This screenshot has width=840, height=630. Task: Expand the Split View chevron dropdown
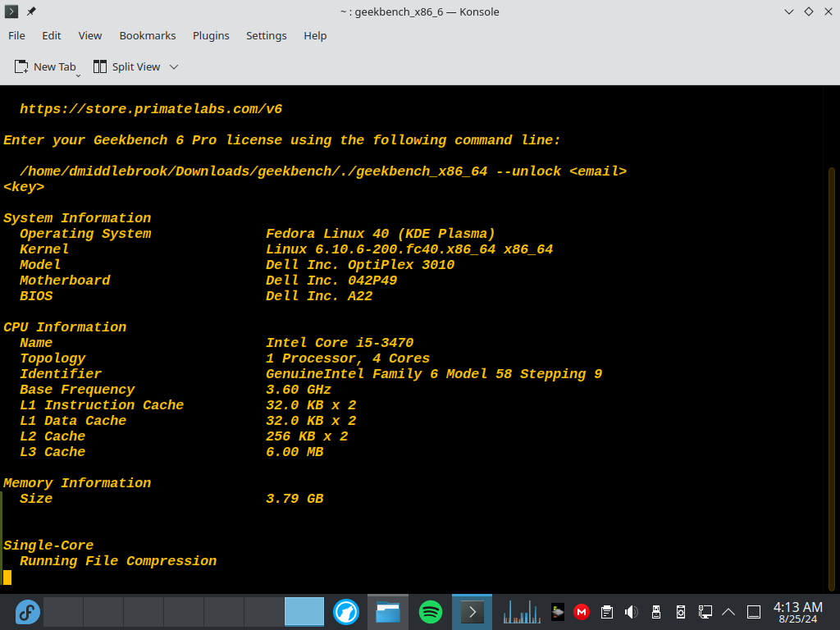tap(174, 67)
